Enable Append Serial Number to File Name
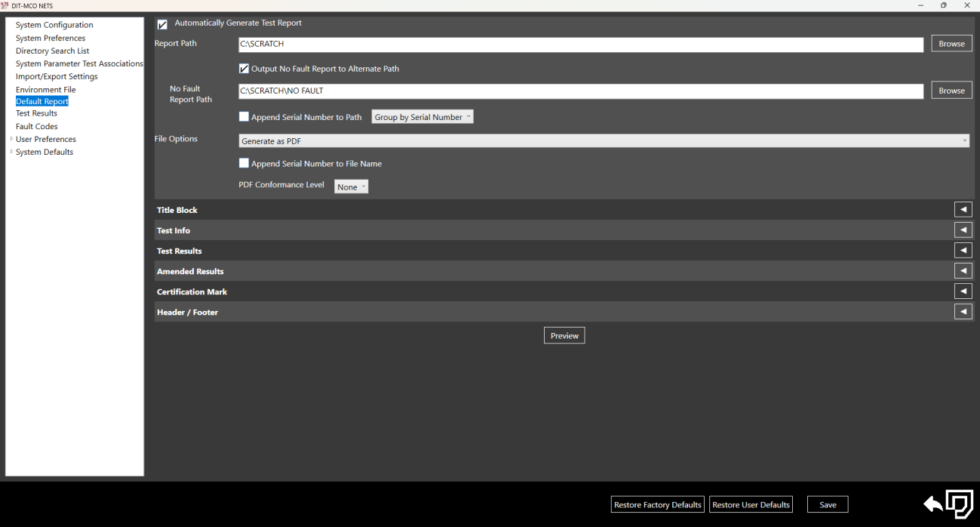 tap(244, 163)
